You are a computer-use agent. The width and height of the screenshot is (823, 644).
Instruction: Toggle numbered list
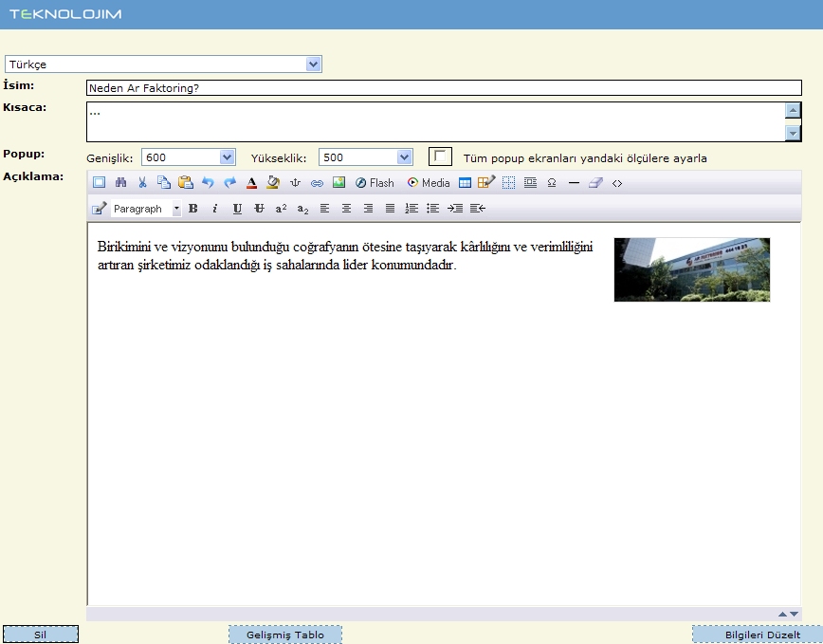411,209
